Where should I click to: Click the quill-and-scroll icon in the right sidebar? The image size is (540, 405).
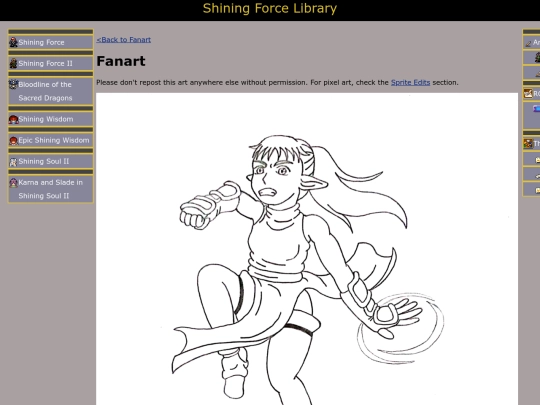point(528,93)
